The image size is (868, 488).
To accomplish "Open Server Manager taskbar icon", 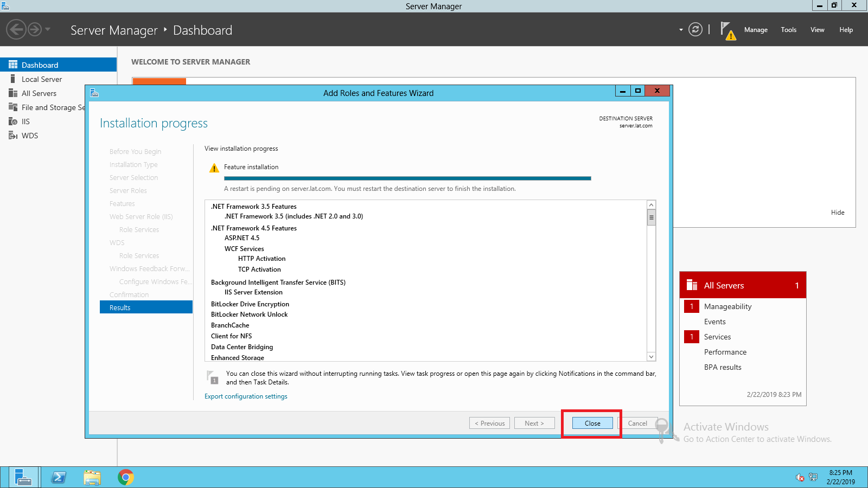I will [23, 477].
